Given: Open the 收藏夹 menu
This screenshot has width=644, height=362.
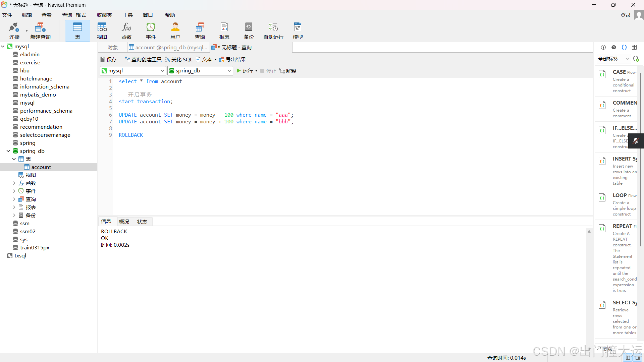Looking at the screenshot, I should (x=104, y=15).
